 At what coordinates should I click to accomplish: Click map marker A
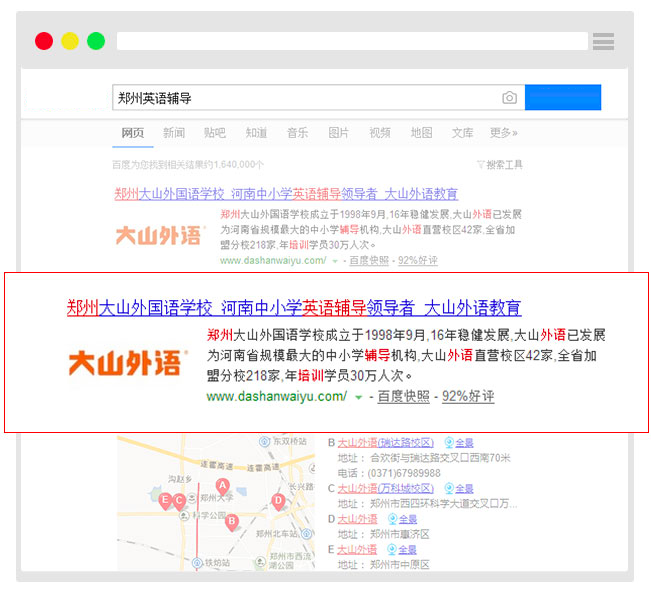223,487
